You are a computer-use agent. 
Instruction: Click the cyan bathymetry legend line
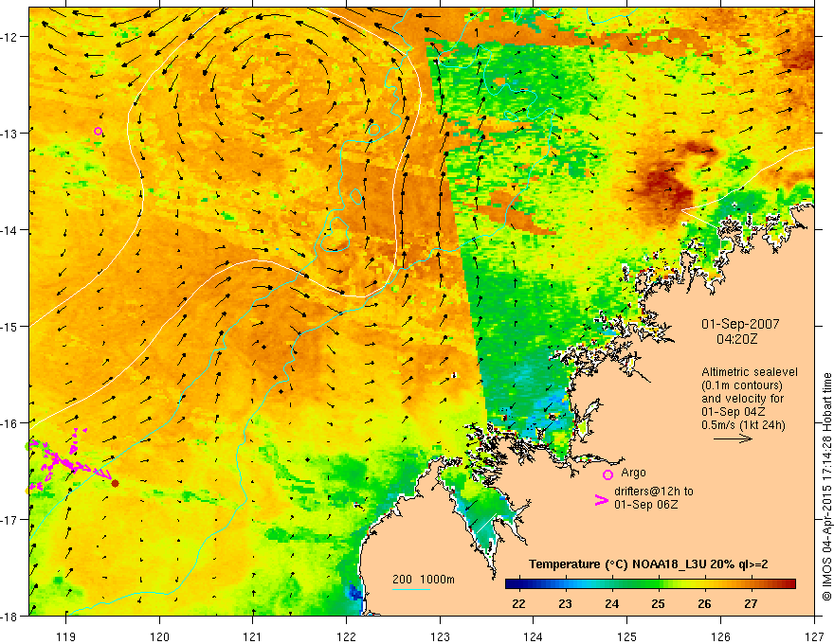coord(410,589)
